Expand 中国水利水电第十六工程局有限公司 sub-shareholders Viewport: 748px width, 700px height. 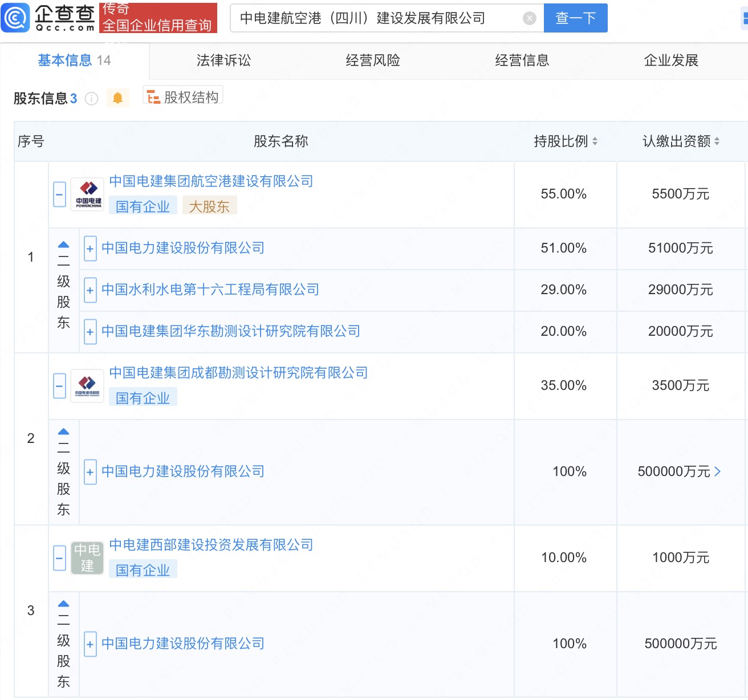[90, 290]
